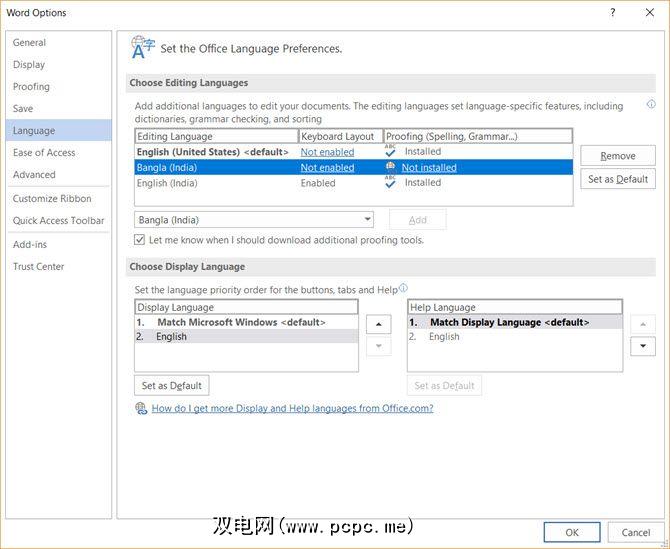
Task: Click the Display Language list header
Action: point(247,307)
